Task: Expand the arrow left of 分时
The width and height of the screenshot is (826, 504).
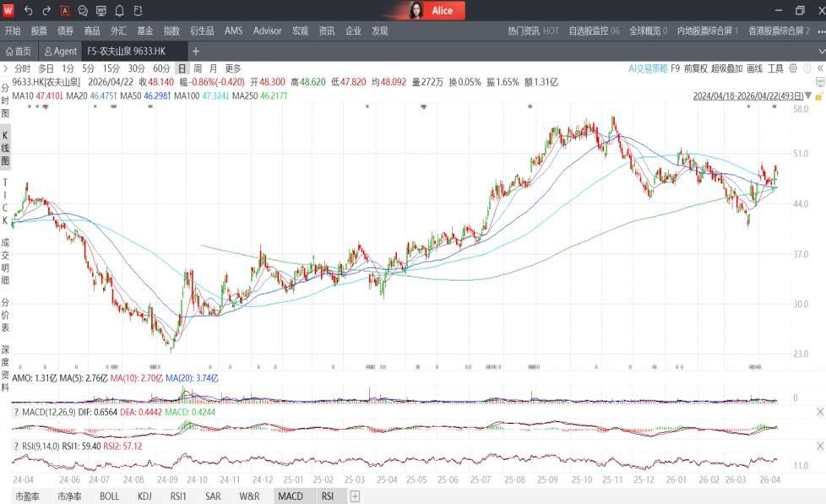Action: [7, 68]
